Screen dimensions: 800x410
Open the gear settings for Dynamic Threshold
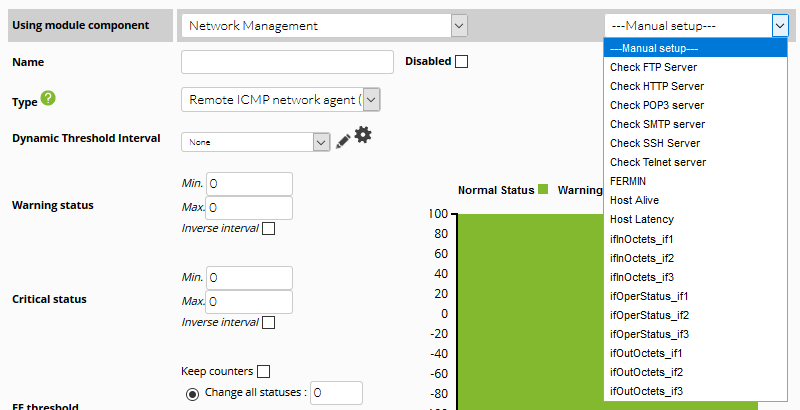coord(363,135)
